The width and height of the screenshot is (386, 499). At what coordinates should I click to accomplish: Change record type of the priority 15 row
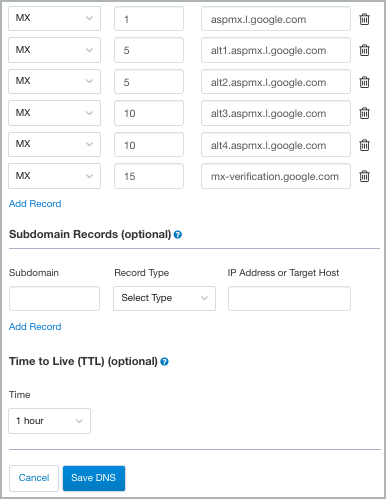pos(54,176)
